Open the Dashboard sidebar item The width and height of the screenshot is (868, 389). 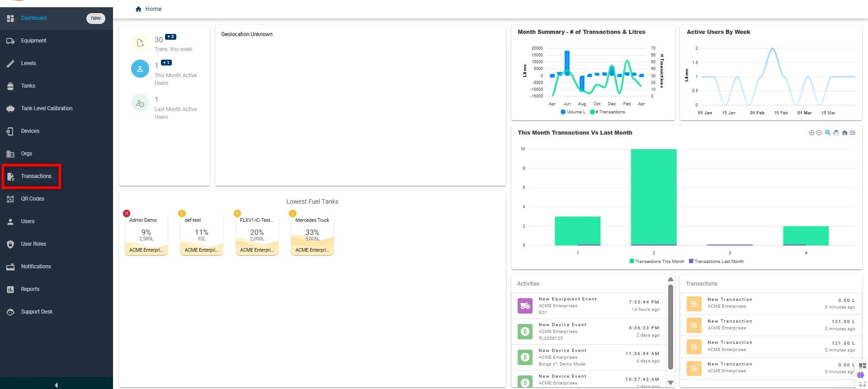point(56,19)
